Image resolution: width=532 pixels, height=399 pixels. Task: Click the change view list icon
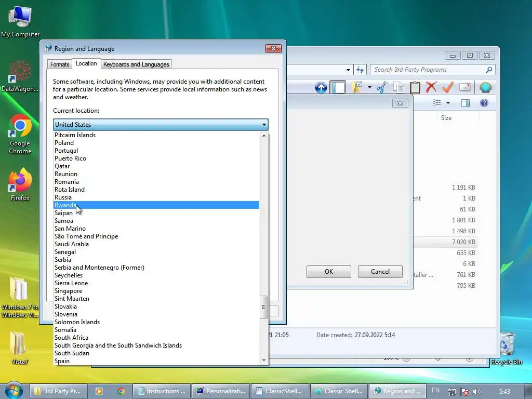point(436,103)
